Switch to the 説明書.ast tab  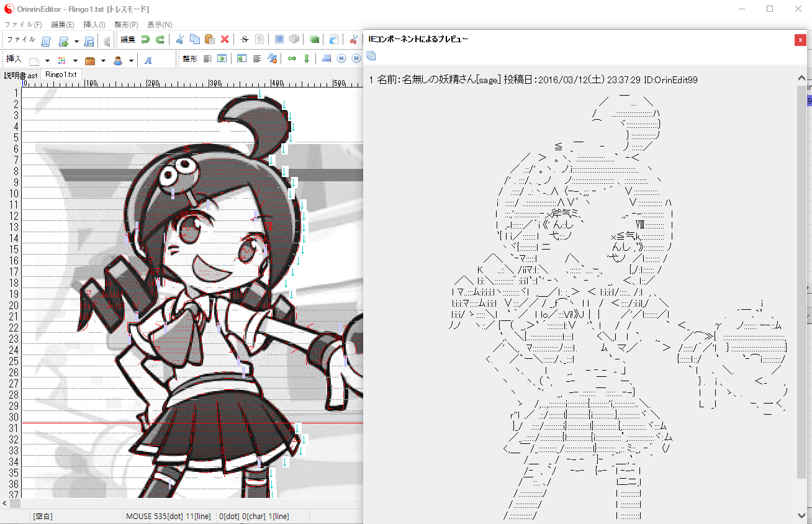(21, 75)
